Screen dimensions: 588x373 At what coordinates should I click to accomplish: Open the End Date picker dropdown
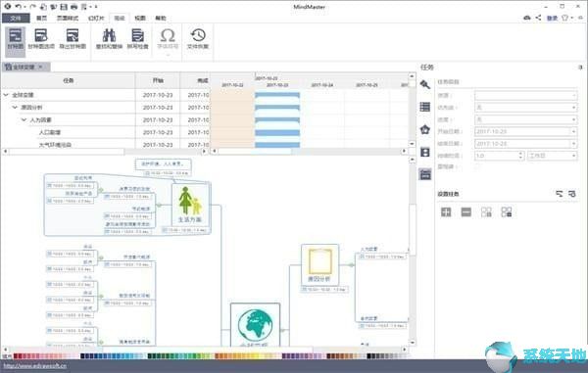[x=573, y=144]
